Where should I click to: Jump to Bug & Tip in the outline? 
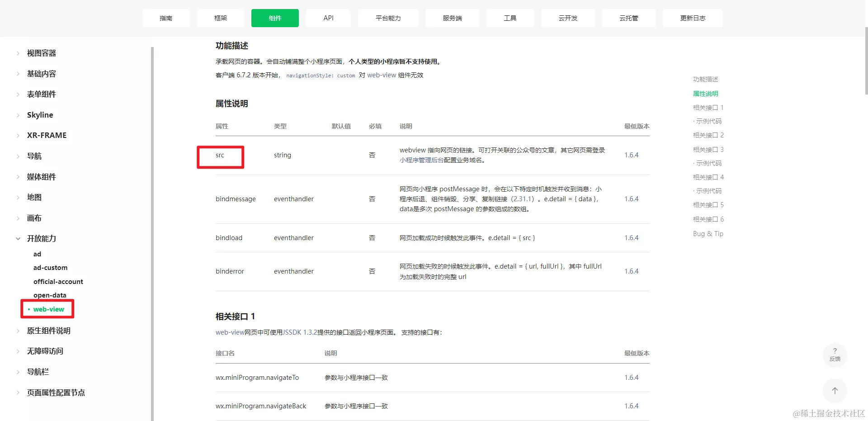coord(708,234)
